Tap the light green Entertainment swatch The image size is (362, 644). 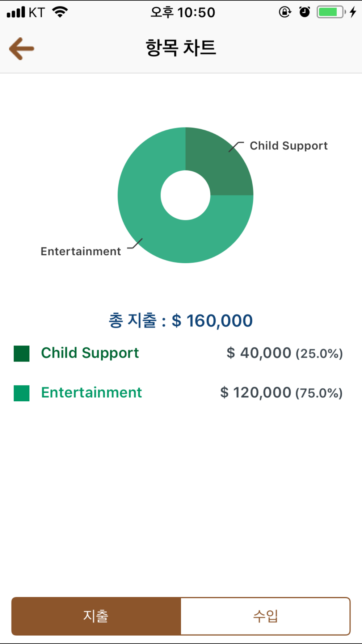click(22, 393)
